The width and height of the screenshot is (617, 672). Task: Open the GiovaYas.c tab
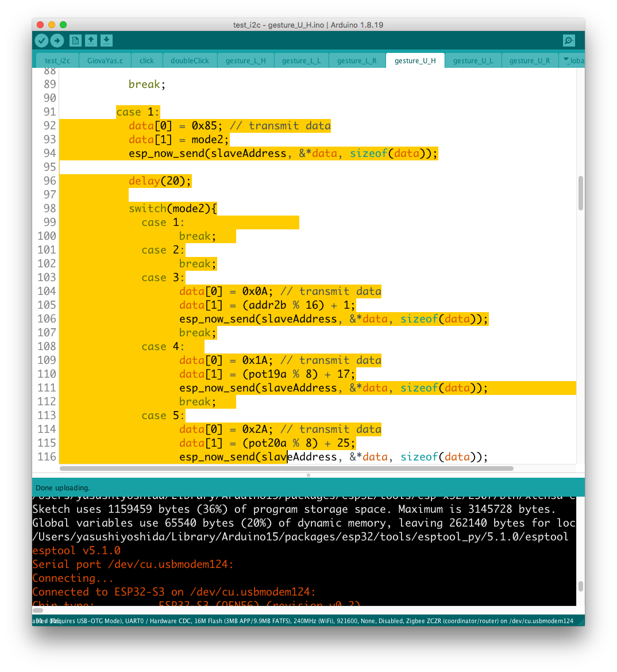[x=105, y=60]
